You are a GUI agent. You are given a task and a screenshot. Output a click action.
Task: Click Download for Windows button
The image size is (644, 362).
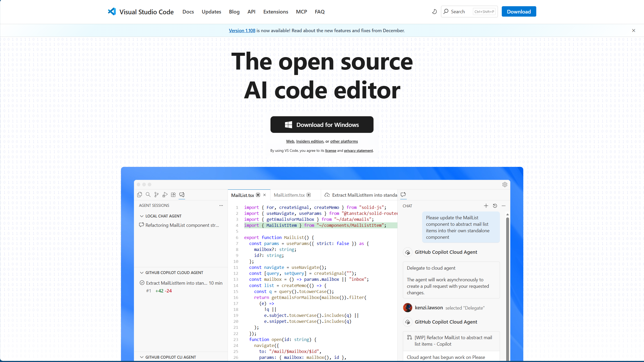[x=322, y=125]
